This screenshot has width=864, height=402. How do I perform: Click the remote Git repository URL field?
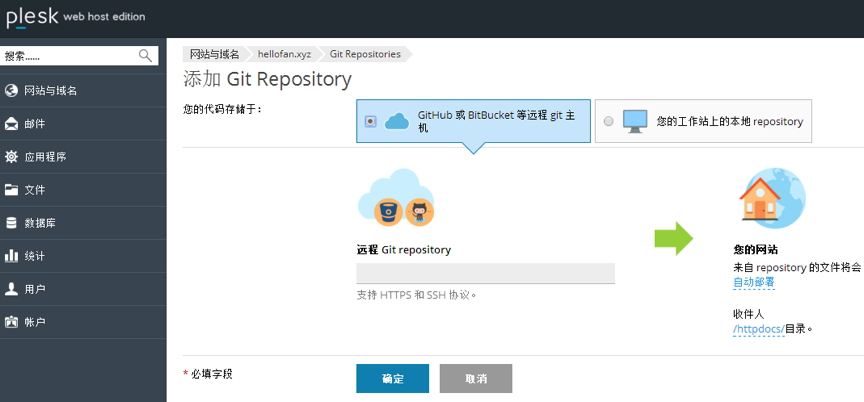[x=485, y=273]
